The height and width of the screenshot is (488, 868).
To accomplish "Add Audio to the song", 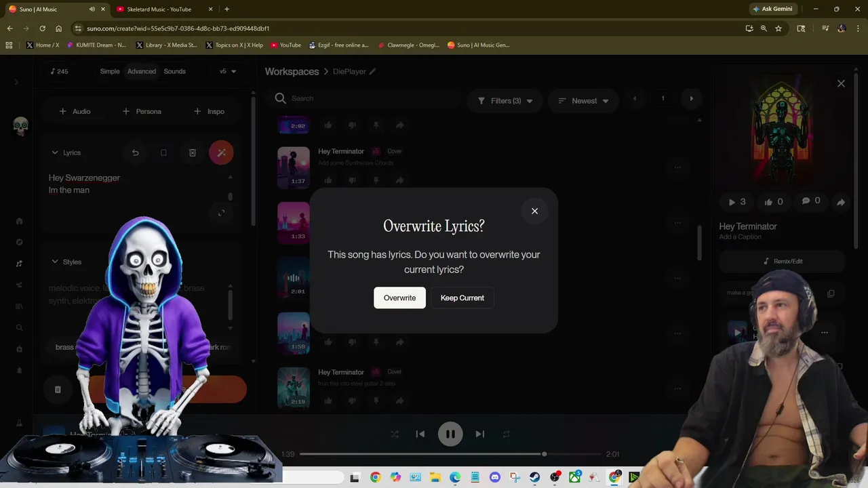I will (x=75, y=111).
